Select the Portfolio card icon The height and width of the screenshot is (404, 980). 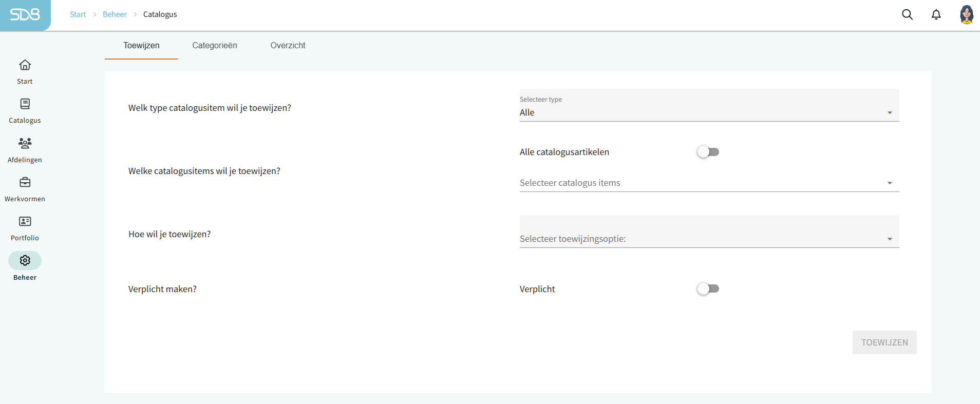tap(25, 221)
